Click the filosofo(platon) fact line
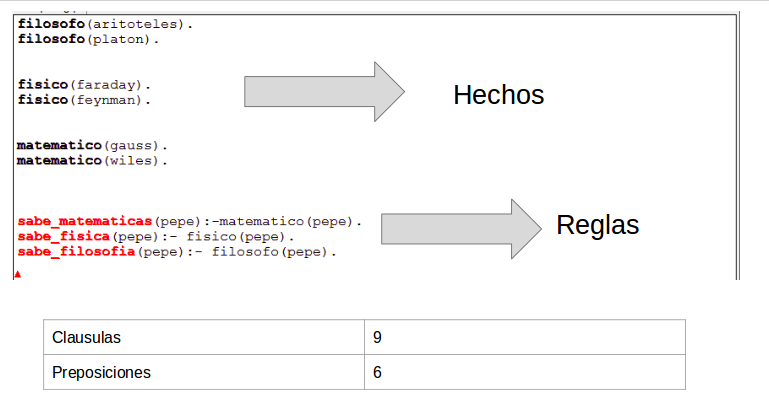 tap(88, 39)
